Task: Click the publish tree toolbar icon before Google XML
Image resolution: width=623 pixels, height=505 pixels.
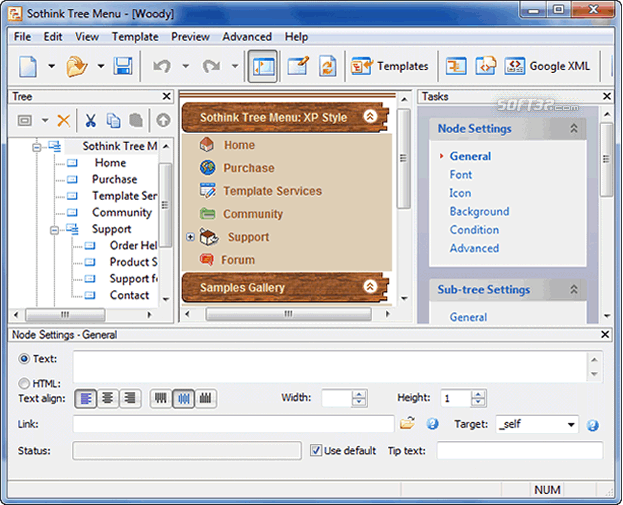Action: (456, 66)
